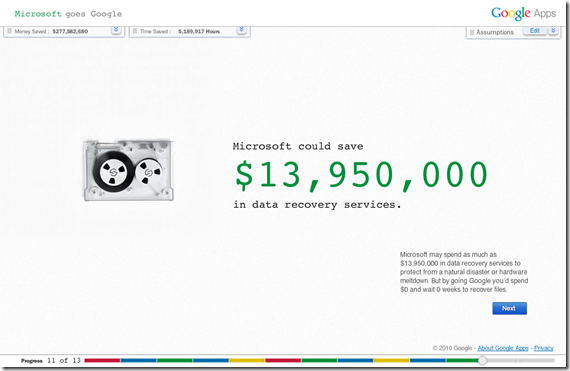Click the Edit button in Assumptions
Viewport: 570px width, 371px height.
coord(535,31)
